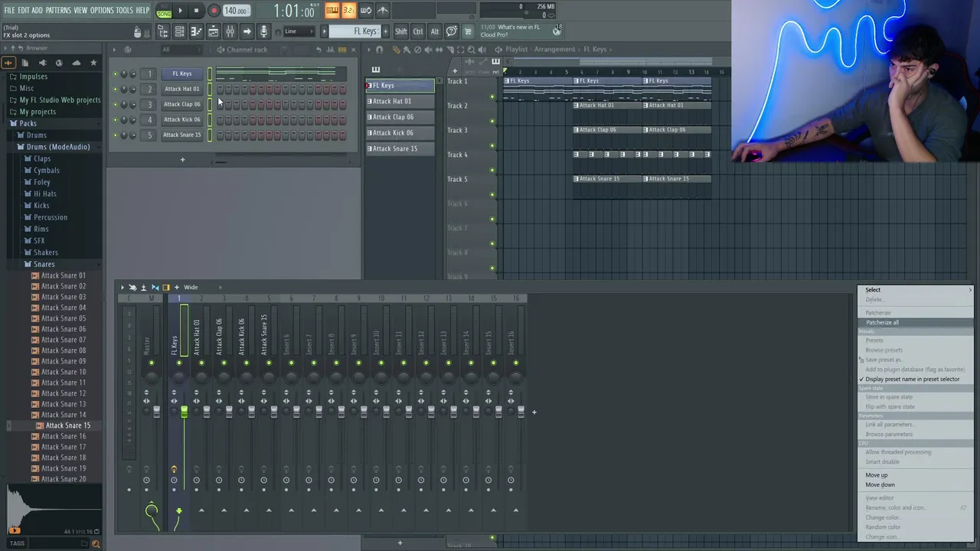Open the Line snap dropdown
The height and width of the screenshot is (551, 980).
pyautogui.click(x=299, y=31)
